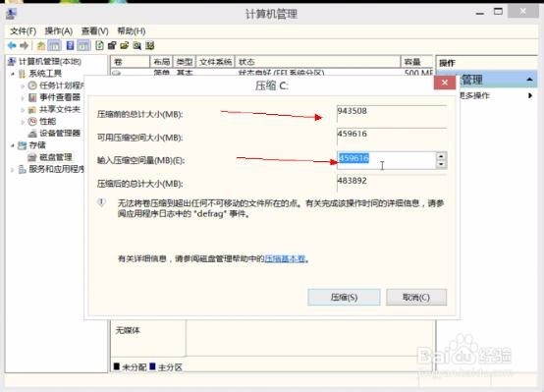Viewport: 544px width, 392px height.
Task: Click the 服务和应用程序 icon
Action: coord(23,169)
